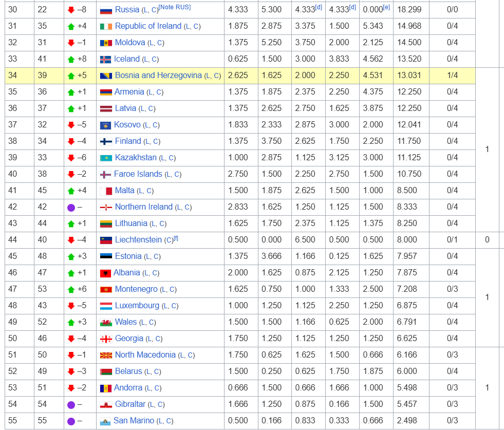Click the Finland flag icon
This screenshot has height=430, width=504.
point(106,141)
